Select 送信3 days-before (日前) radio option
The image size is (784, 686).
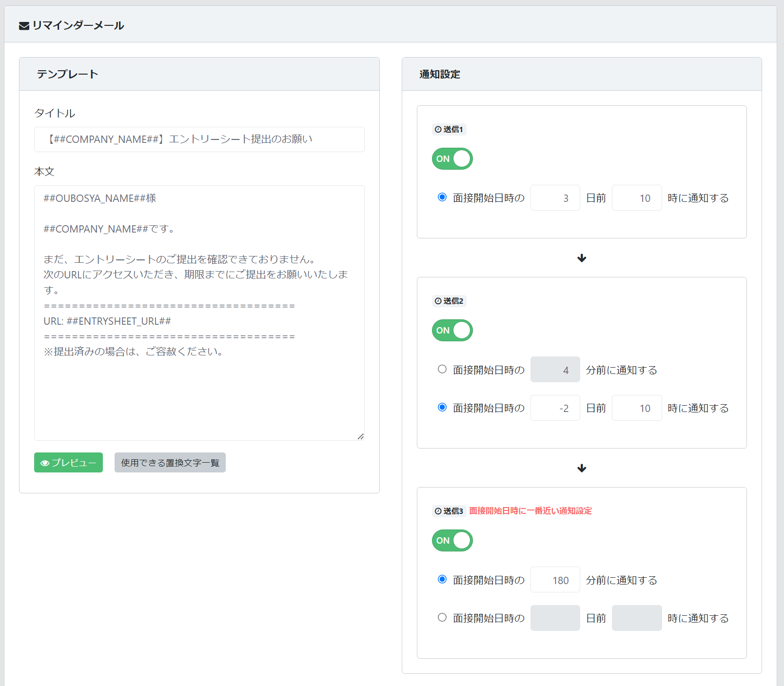[442, 617]
